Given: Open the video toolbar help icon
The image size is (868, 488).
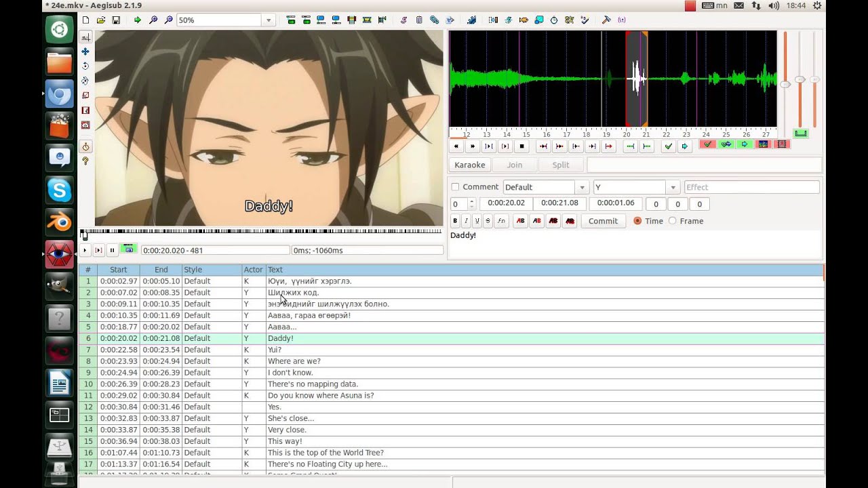Looking at the screenshot, I should [x=85, y=161].
